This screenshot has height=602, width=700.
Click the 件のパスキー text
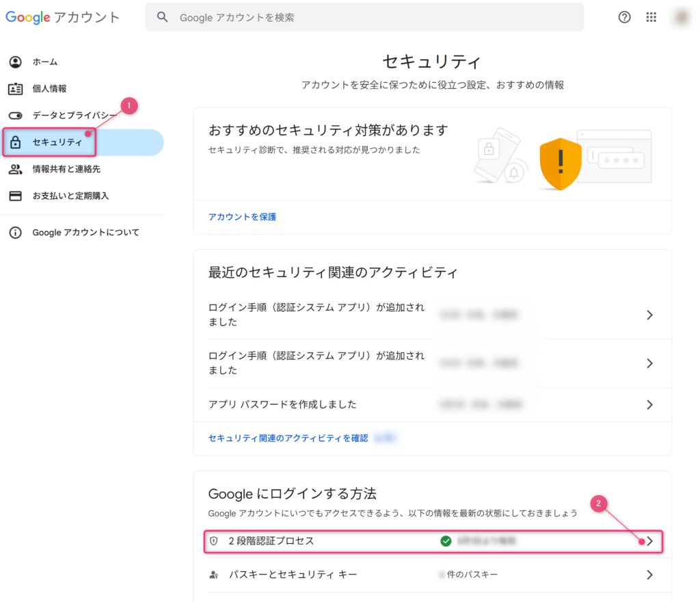tap(472, 575)
